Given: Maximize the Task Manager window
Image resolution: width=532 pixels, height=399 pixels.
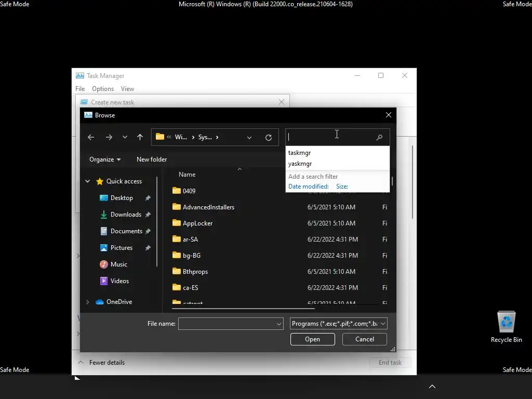Looking at the screenshot, I should [x=381, y=75].
